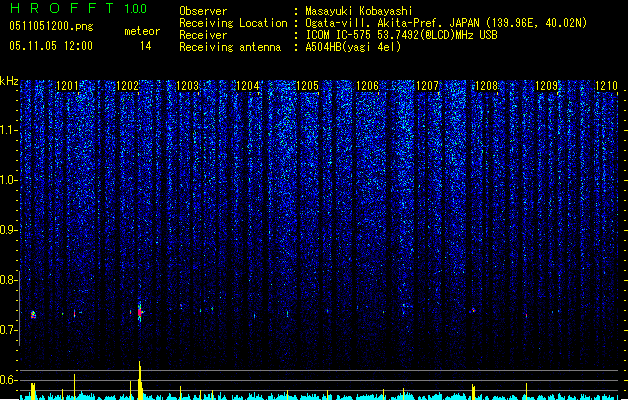629x400 pixels.
Task: Click the Receiver label
Action: pos(203,35)
